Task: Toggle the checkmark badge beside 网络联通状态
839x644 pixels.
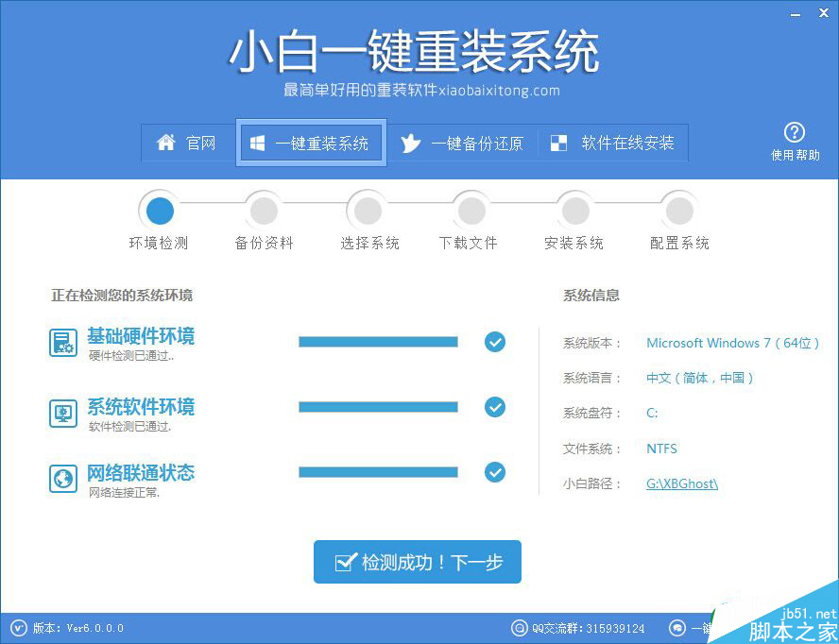Action: [x=495, y=472]
